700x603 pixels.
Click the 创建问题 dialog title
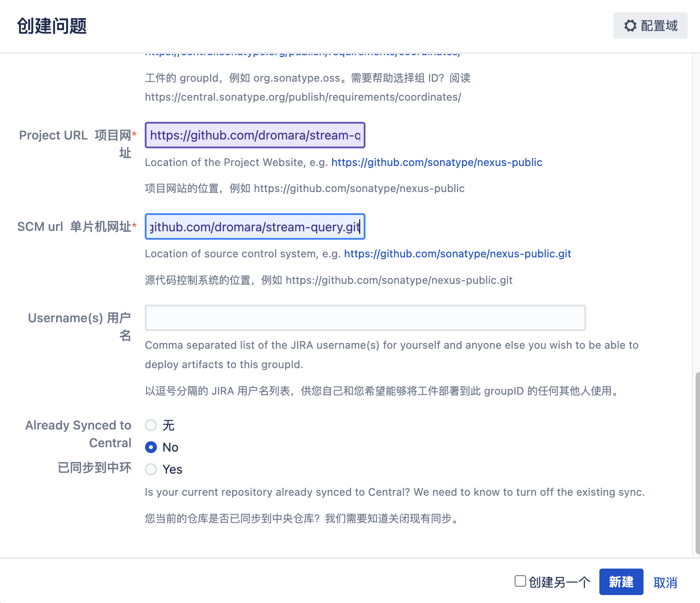(x=52, y=26)
